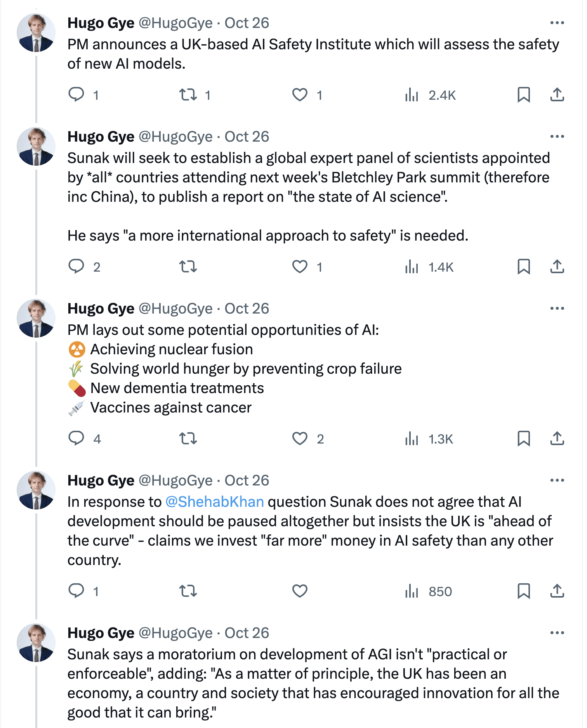
Task: Open more options on the global expert panel tweet
Action: pos(557,137)
